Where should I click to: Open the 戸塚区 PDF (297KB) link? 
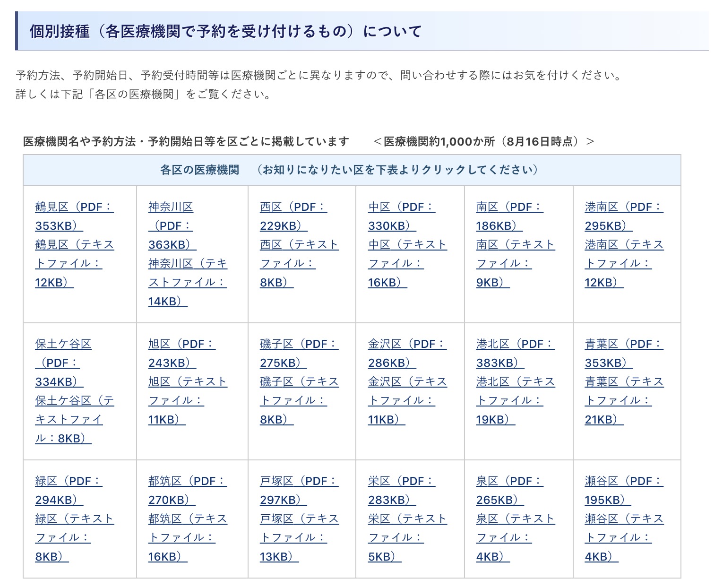click(299, 491)
